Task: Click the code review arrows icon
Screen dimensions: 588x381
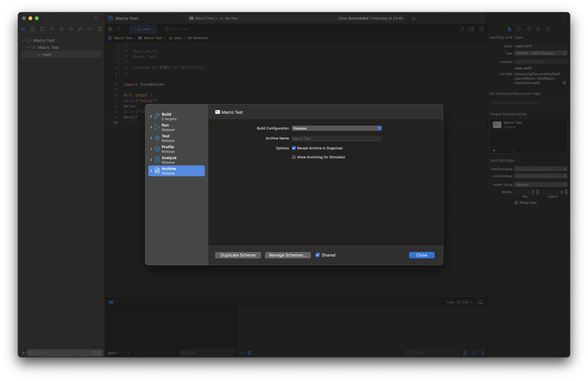Action: pyautogui.click(x=462, y=29)
